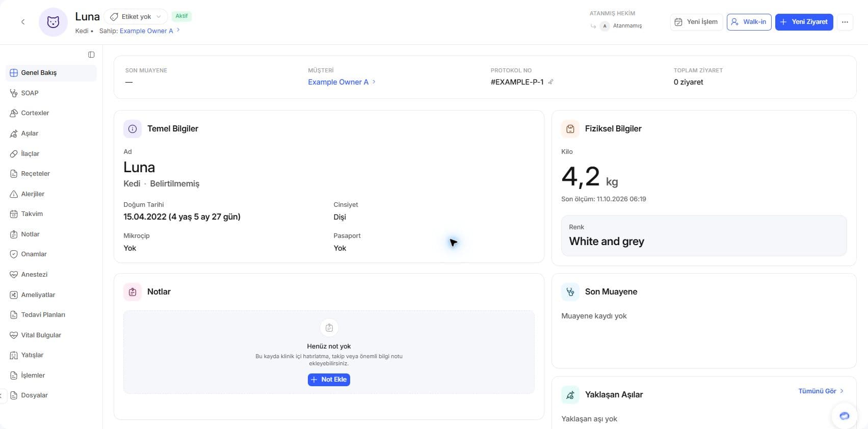Open the chat widget bubble icon
This screenshot has width=868, height=429.
[x=844, y=416]
